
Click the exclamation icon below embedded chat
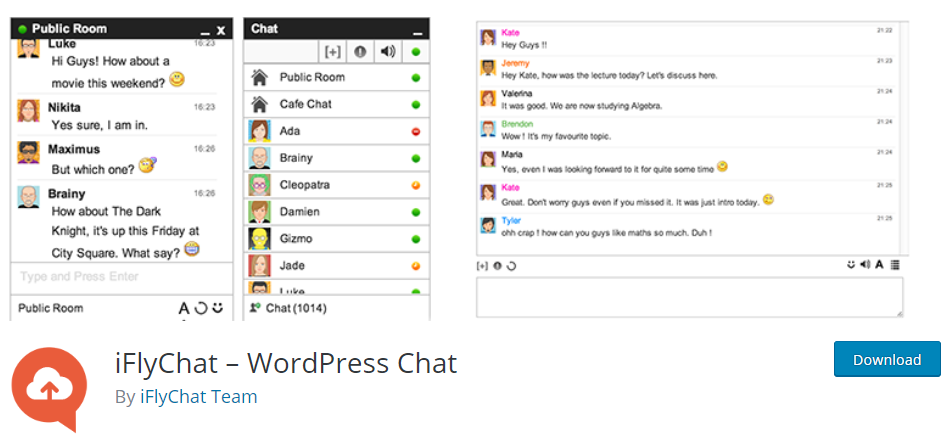point(497,265)
